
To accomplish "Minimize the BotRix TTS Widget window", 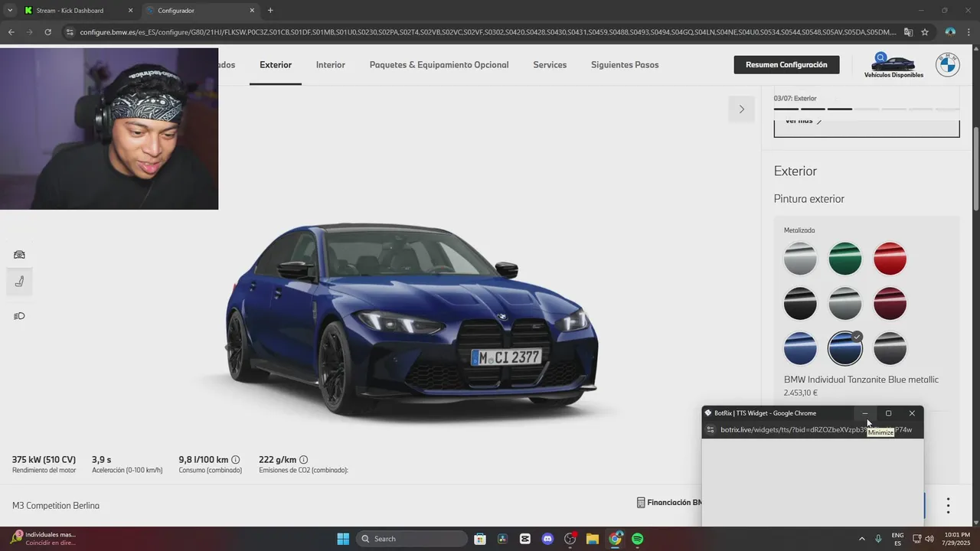I will (865, 413).
